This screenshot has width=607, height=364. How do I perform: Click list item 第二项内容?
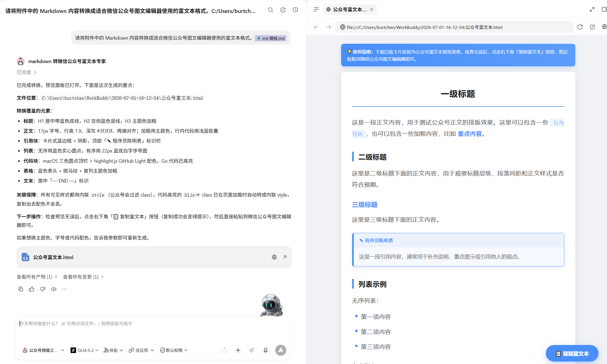(376, 332)
